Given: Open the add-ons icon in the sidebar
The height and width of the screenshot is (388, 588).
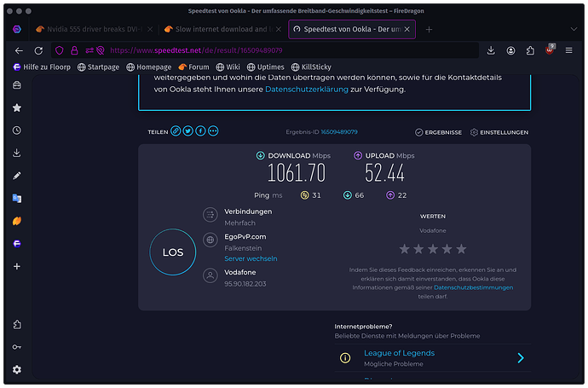Looking at the screenshot, I should tap(17, 325).
